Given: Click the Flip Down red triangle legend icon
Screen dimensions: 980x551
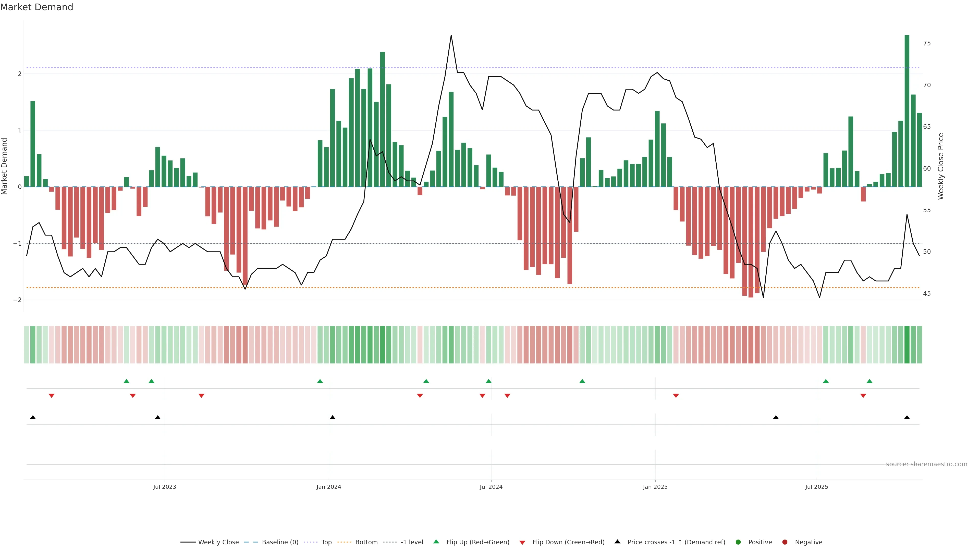Looking at the screenshot, I should point(522,543).
